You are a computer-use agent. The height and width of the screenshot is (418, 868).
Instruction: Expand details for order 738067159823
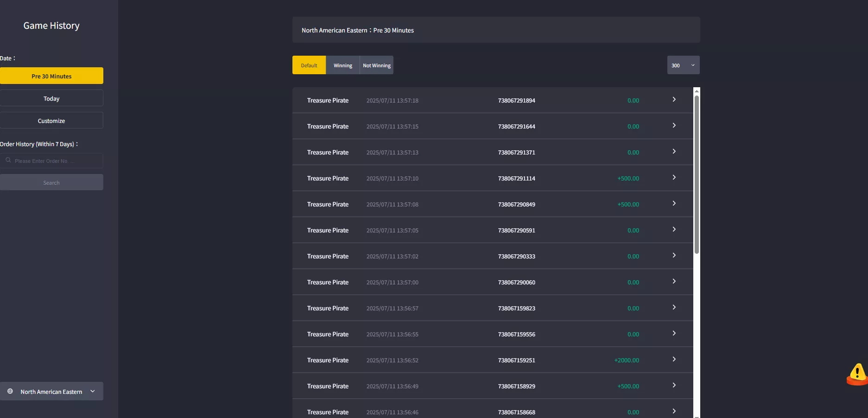point(674,308)
